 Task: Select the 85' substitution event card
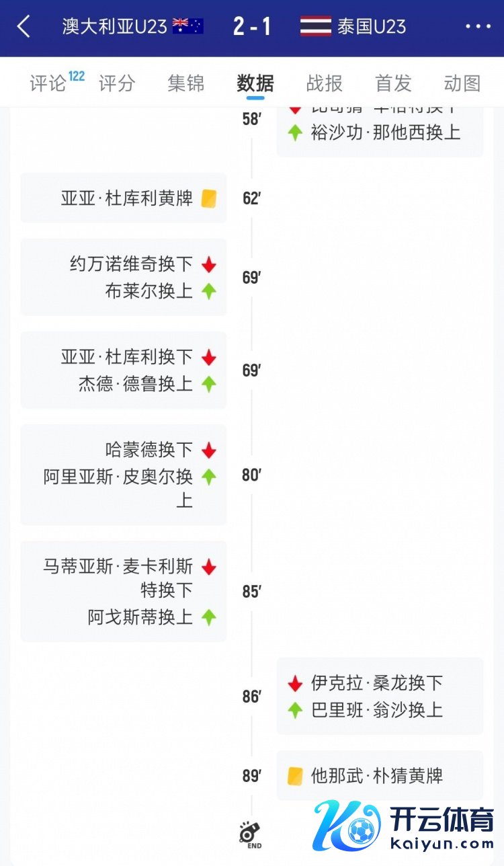coord(124,591)
